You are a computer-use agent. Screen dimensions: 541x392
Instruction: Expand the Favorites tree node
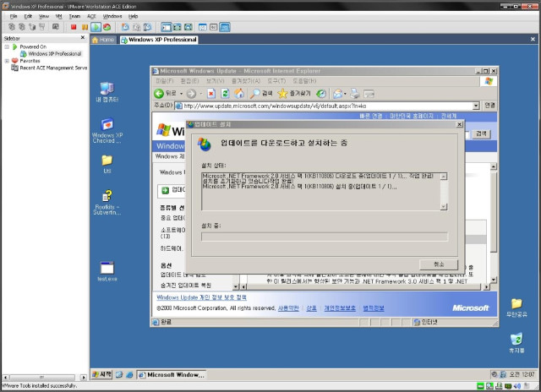(x=7, y=61)
